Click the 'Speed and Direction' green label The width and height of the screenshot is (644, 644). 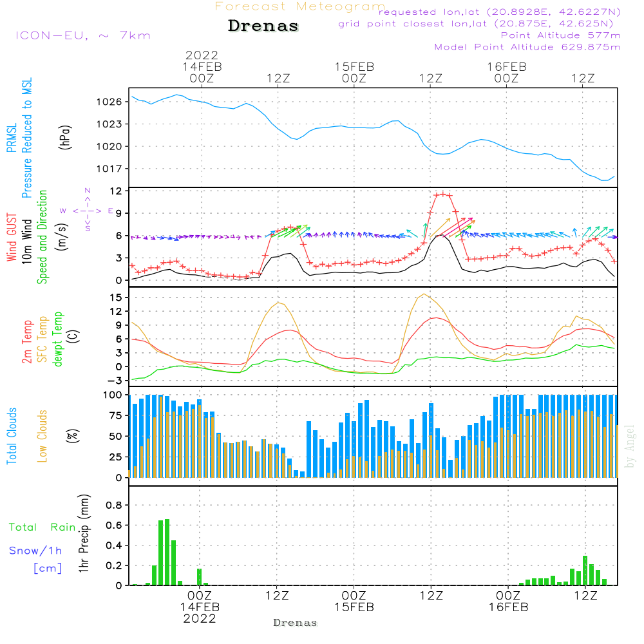[x=43, y=237]
